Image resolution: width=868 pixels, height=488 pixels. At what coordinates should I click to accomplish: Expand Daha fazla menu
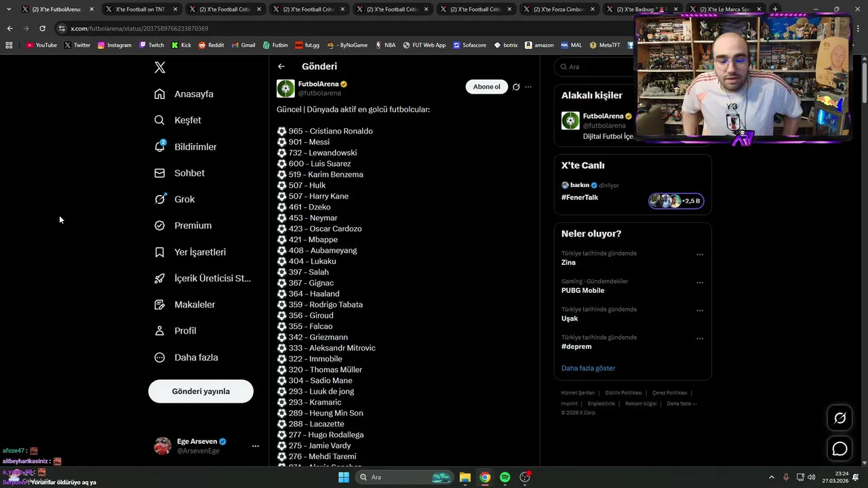click(x=186, y=357)
